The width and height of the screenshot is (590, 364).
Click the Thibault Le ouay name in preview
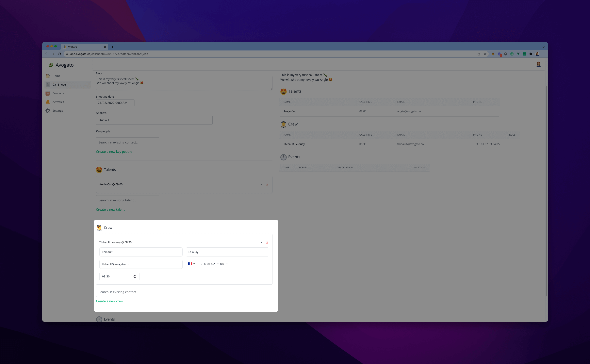pyautogui.click(x=294, y=144)
